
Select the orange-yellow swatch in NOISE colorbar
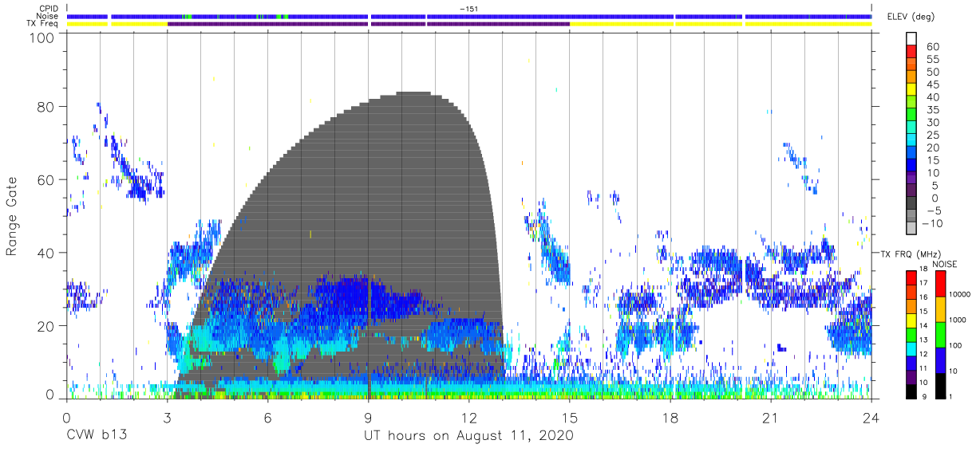[x=942, y=309]
